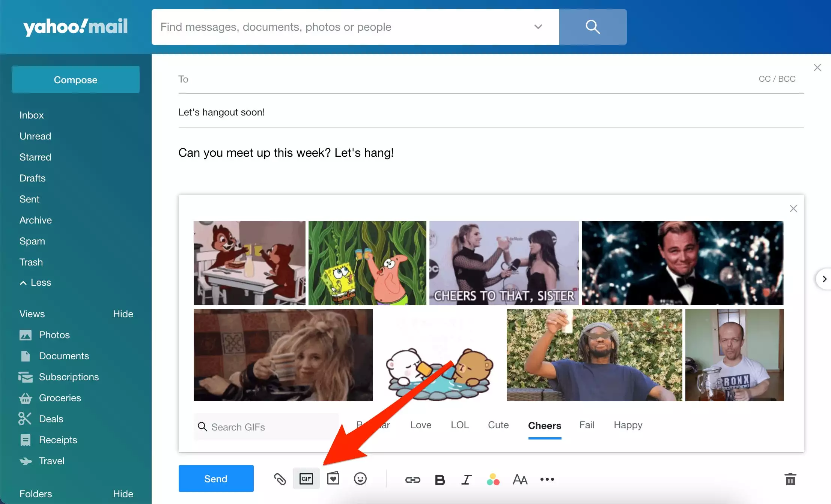The height and width of the screenshot is (504, 831).
Task: Open the Inbox folder
Action: pos(32,115)
